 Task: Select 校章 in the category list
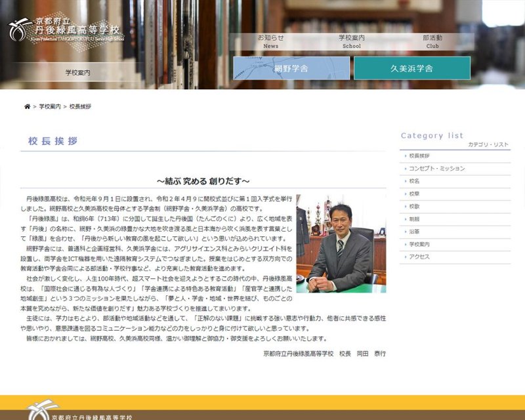pyautogui.click(x=415, y=194)
